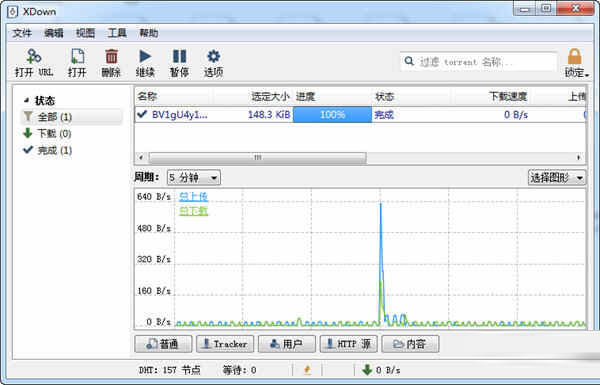Open options gear icon
600x385 pixels.
(213, 56)
